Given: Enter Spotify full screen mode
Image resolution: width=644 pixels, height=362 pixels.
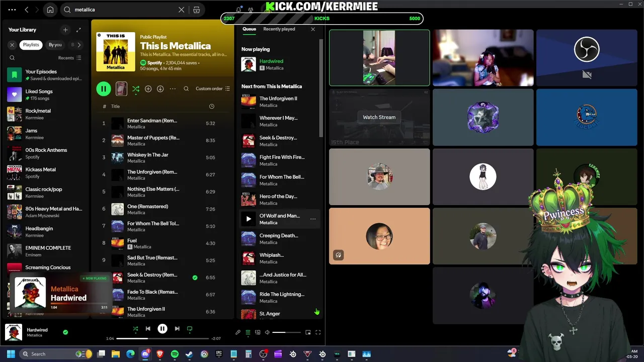Looking at the screenshot, I should (x=318, y=332).
